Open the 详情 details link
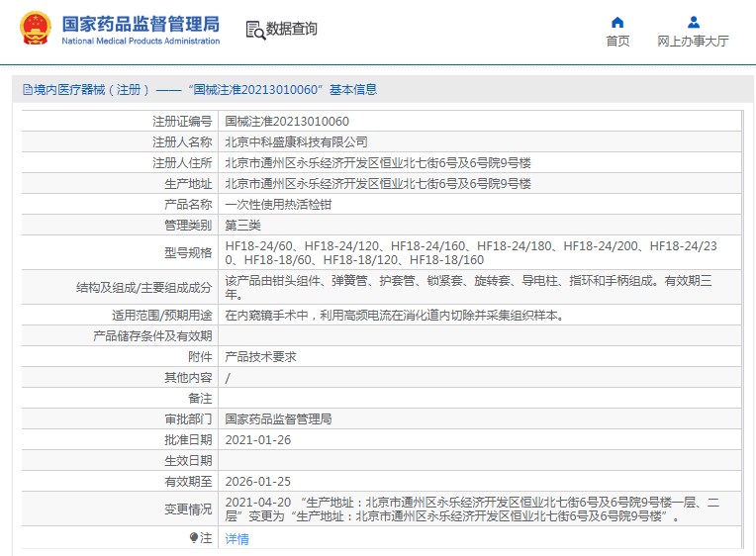The height and width of the screenshot is (556, 756). [x=236, y=538]
